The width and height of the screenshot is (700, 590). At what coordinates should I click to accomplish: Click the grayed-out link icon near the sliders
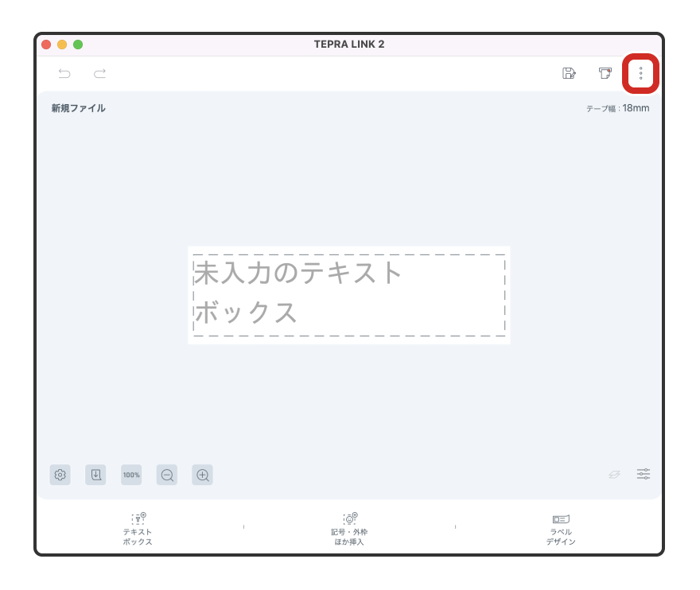[x=614, y=474]
